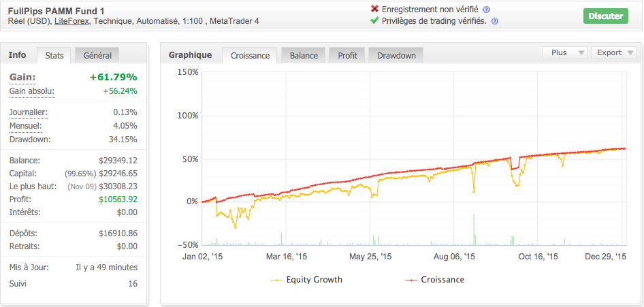The width and height of the screenshot is (644, 307).
Task: Toggle Equity Growth series in legend
Action: tap(306, 280)
